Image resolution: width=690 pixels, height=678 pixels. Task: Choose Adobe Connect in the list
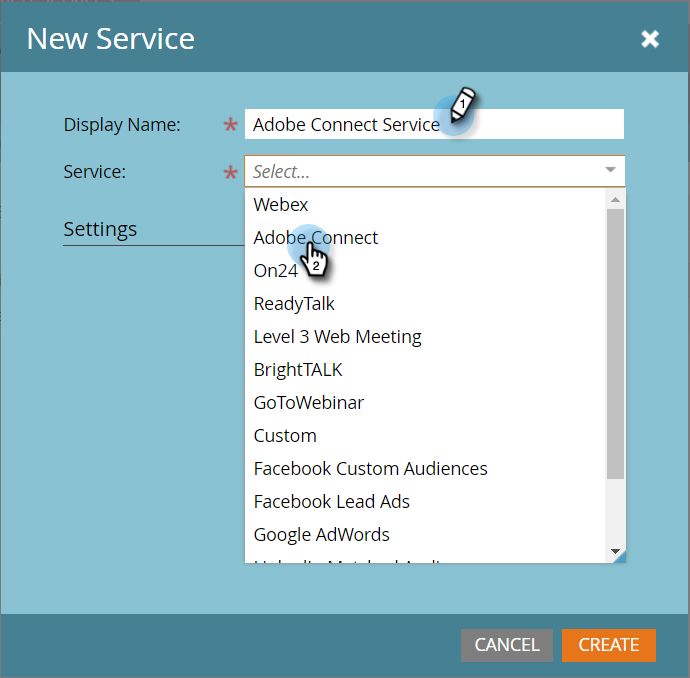pyautogui.click(x=425, y=238)
